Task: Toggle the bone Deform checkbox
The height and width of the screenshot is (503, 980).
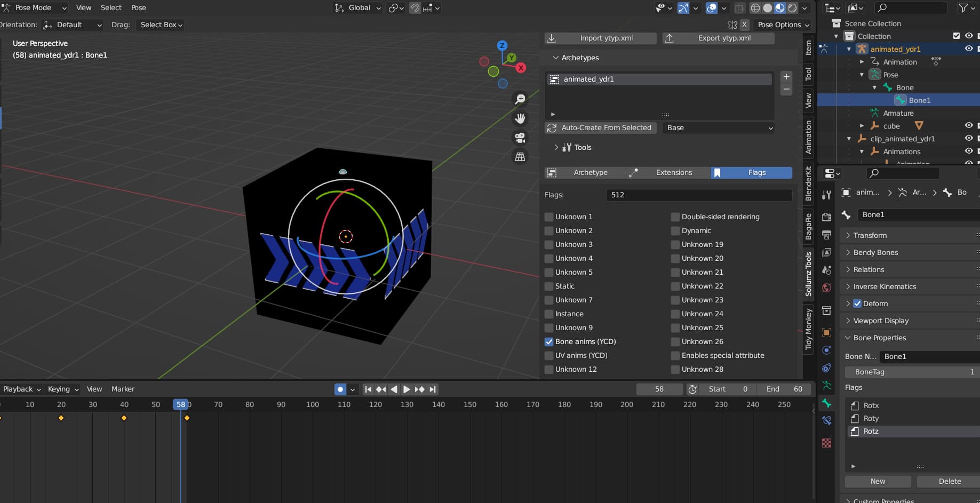Action: pos(857,304)
